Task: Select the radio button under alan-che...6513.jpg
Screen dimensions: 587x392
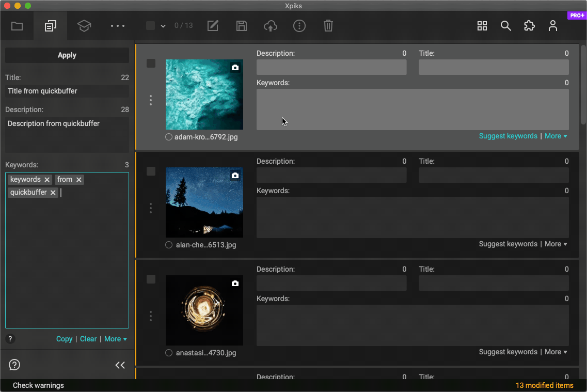Action: point(169,244)
